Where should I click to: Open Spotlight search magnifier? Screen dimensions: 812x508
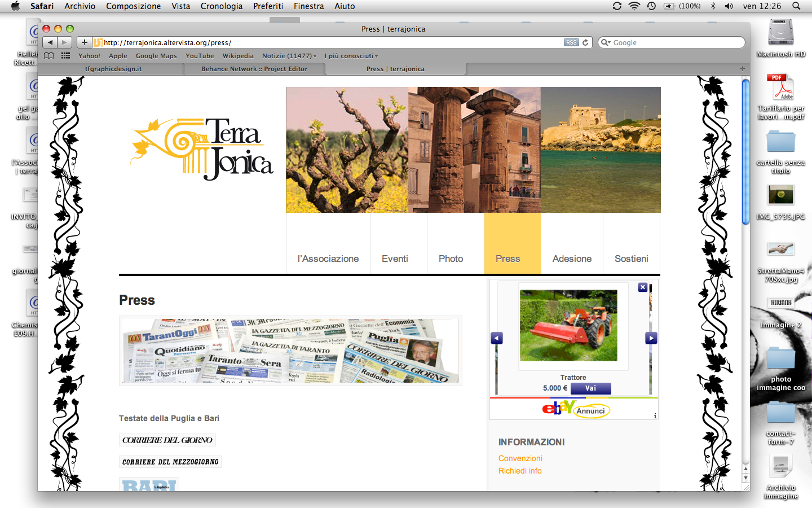(796, 6)
